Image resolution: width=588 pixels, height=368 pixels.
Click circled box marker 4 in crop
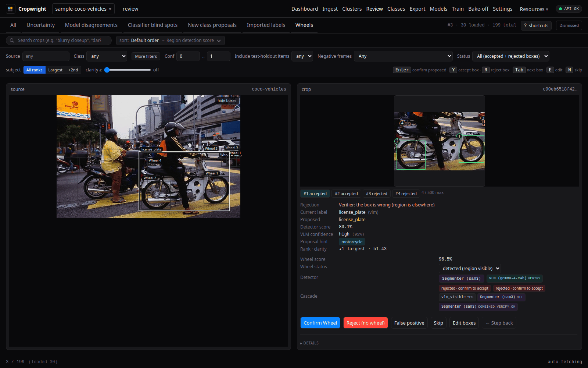tap(402, 123)
